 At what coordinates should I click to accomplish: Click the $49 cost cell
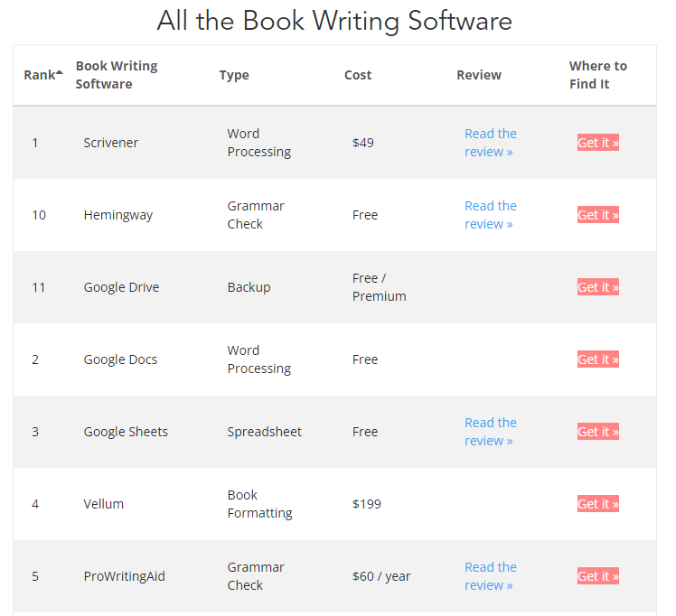pyautogui.click(x=363, y=143)
